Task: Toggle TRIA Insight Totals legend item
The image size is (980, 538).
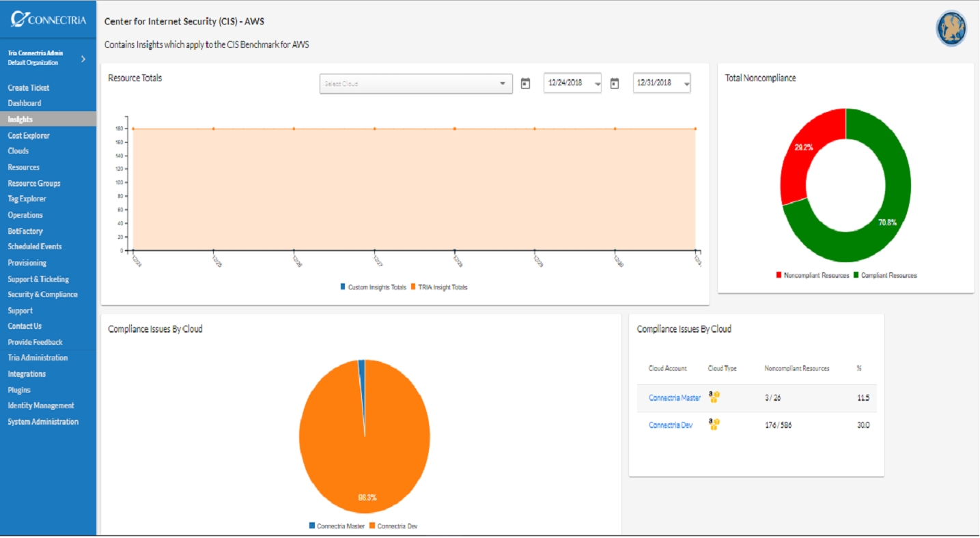Action: (x=439, y=287)
